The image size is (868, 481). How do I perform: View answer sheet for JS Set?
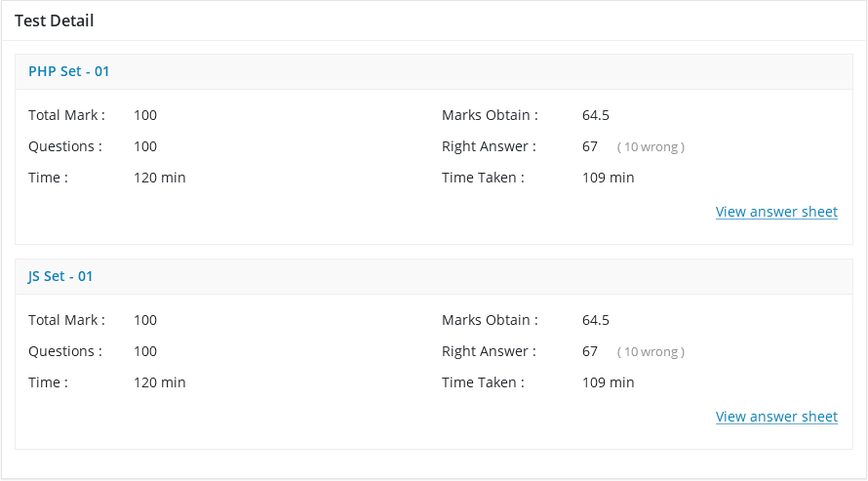[776, 417]
